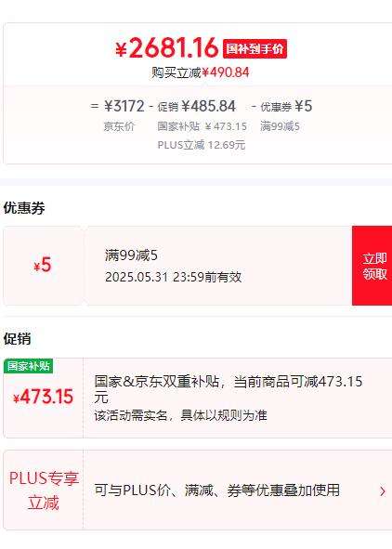Click the 该活动需实名，具体以规则为准 notice

point(180,415)
